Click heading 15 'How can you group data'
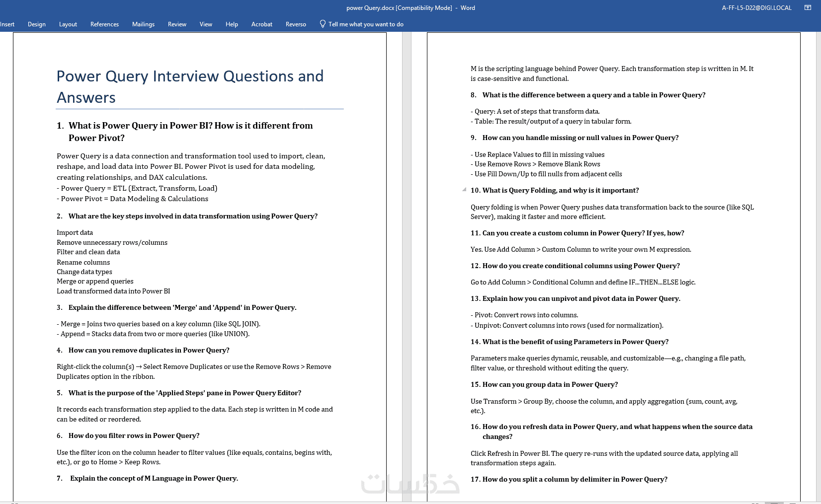The width and height of the screenshot is (821, 504). [544, 384]
